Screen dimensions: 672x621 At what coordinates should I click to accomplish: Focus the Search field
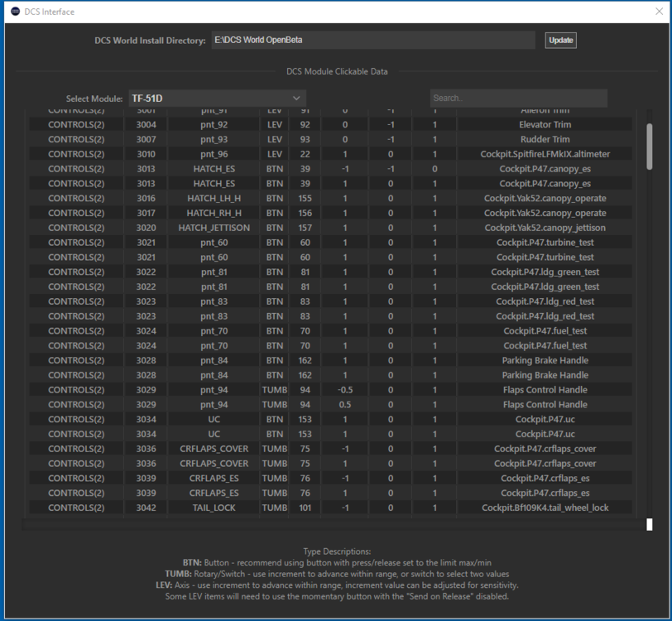point(519,98)
